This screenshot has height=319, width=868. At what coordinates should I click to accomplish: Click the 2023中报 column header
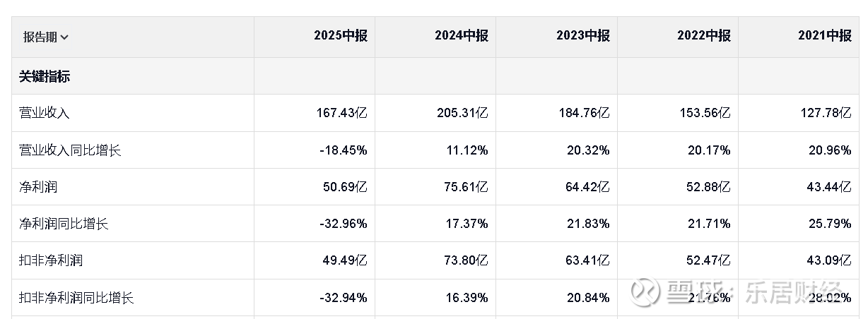click(x=582, y=36)
